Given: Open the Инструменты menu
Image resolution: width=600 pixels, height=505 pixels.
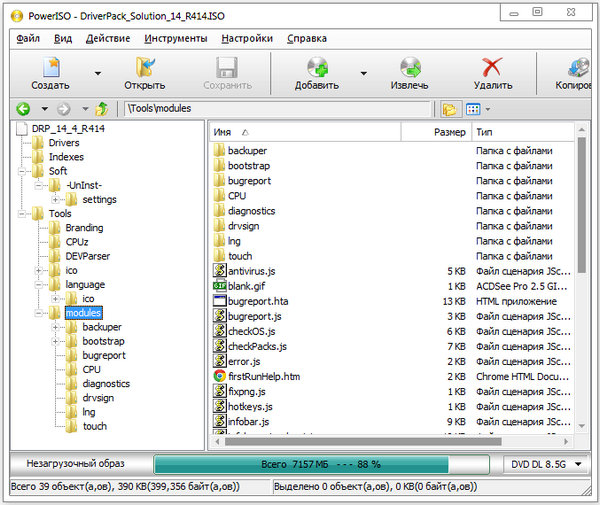Looking at the screenshot, I should point(175,38).
